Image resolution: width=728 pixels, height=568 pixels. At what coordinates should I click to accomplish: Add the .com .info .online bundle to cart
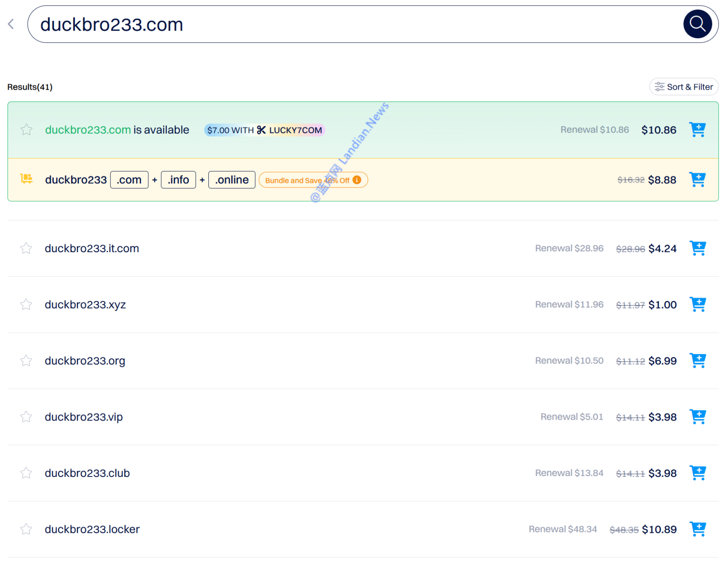click(x=697, y=180)
